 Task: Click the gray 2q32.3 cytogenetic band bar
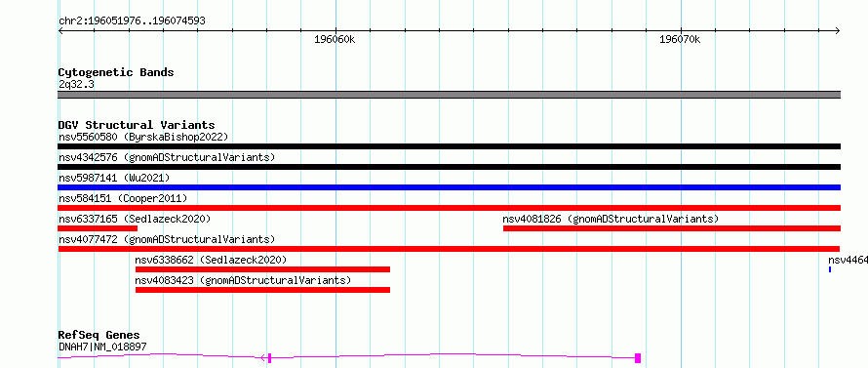pos(449,95)
